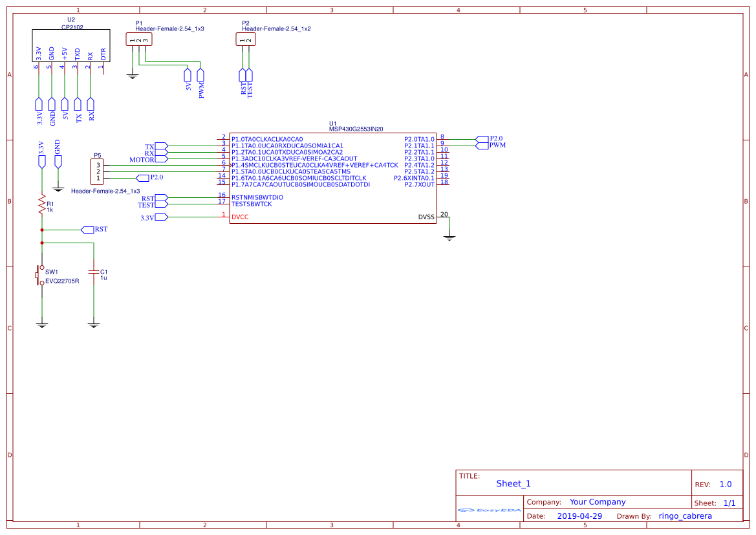
Task: Click the TX net label on pin 3
Action: pos(159,146)
